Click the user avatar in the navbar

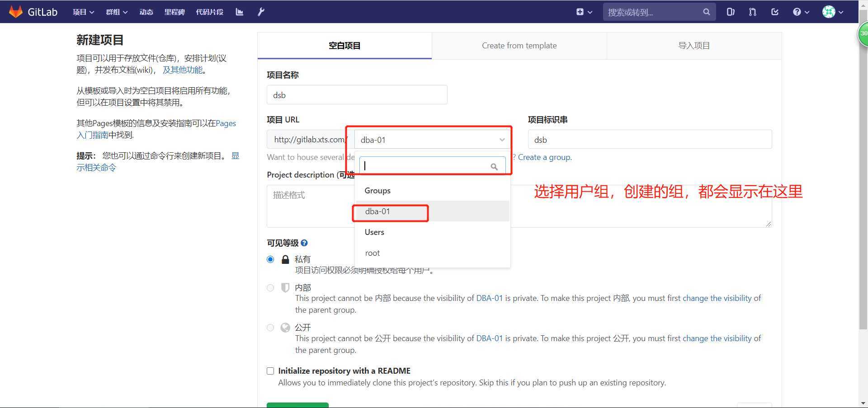(829, 12)
